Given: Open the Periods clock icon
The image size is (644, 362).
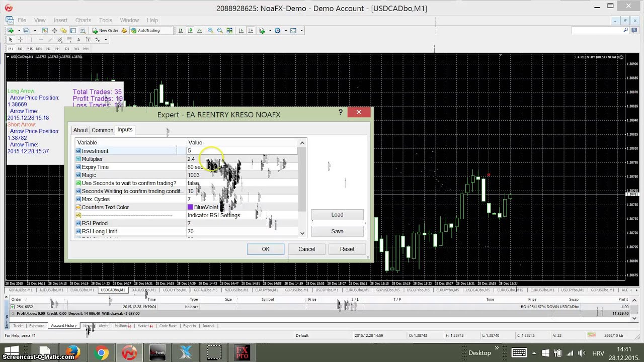Looking at the screenshot, I should (277, 31).
